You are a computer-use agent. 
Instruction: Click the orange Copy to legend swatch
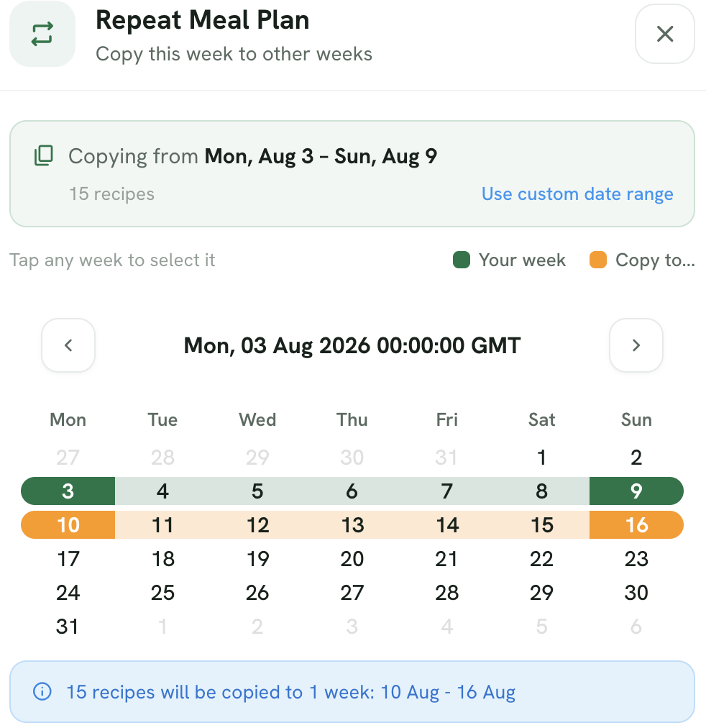(x=598, y=260)
